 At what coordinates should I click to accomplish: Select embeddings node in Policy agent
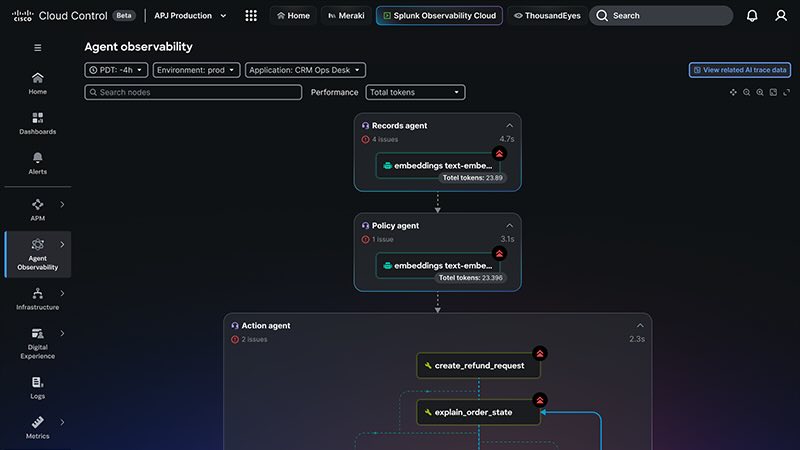[438, 265]
